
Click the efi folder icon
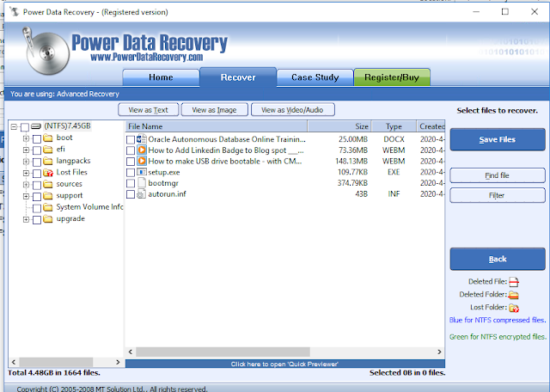coord(48,150)
